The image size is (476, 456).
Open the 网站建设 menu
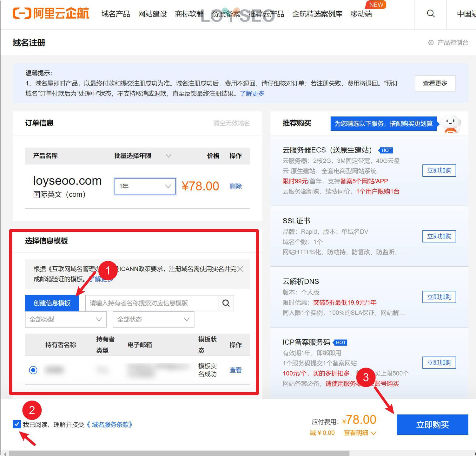coord(153,14)
